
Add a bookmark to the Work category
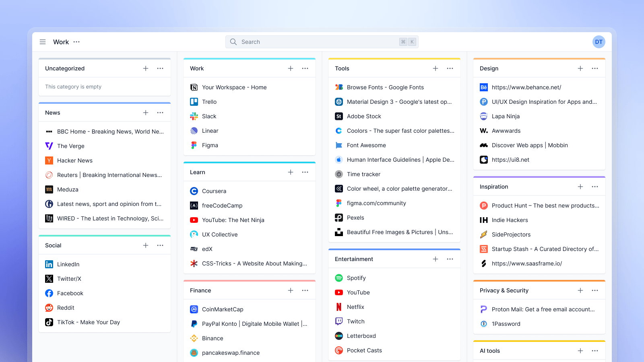tap(291, 68)
